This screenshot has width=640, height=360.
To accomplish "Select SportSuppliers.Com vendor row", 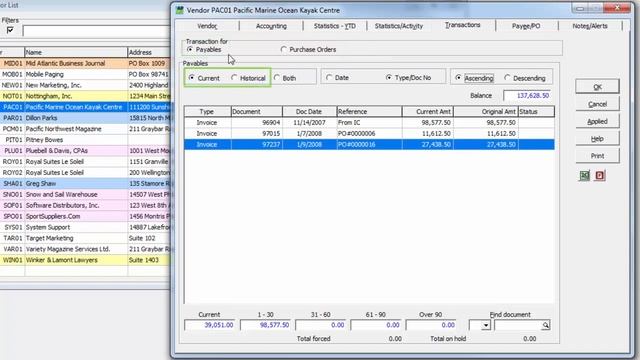I will point(85,216).
